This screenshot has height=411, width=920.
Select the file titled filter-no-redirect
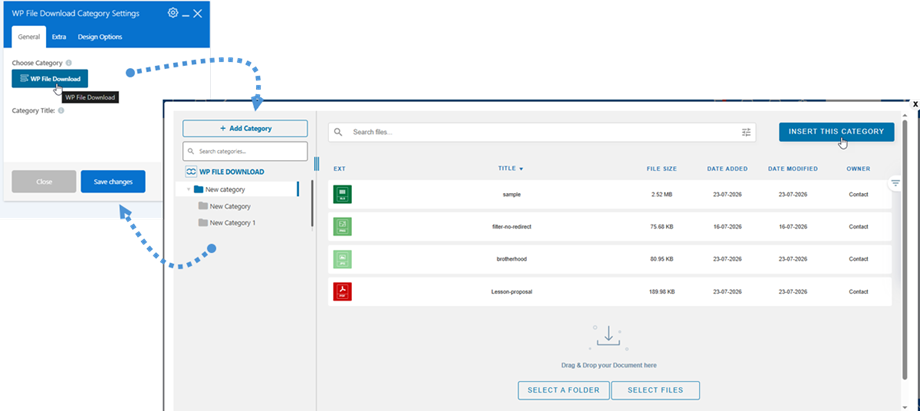[x=512, y=227]
